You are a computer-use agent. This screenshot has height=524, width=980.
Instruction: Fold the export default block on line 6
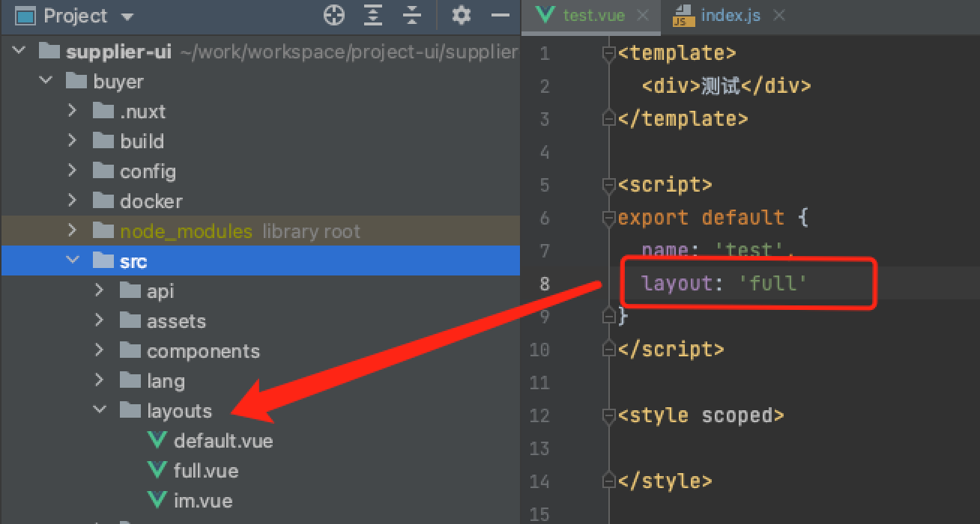click(609, 218)
